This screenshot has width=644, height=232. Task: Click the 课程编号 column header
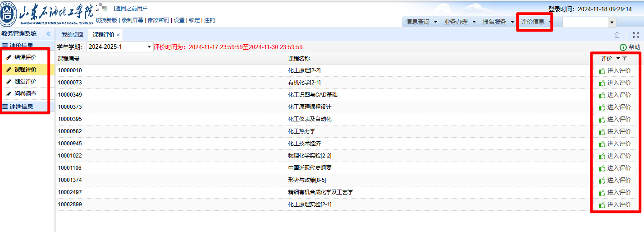coord(69,58)
